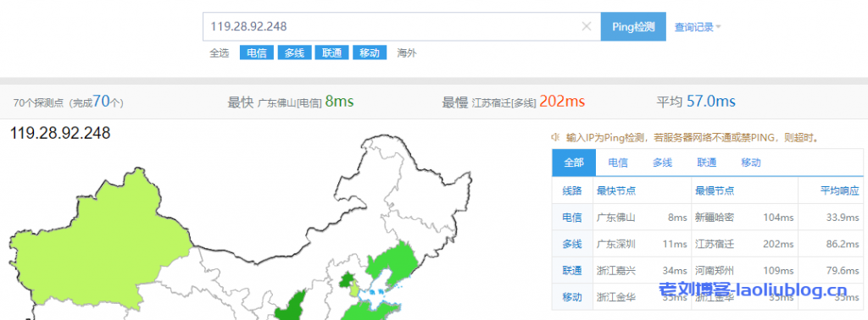Viewport: 868px width, 320px height.
Task: Toggle the 移动 line filter below search box
Action: (x=370, y=53)
